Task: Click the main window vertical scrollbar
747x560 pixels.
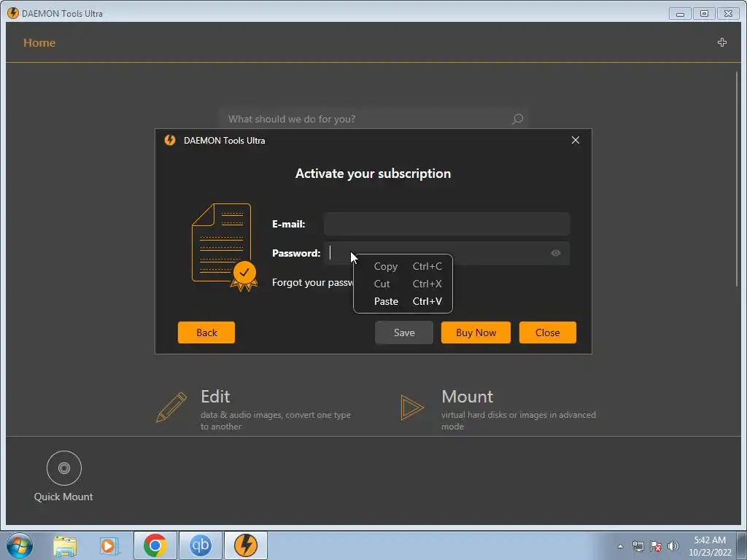Action: click(737, 179)
